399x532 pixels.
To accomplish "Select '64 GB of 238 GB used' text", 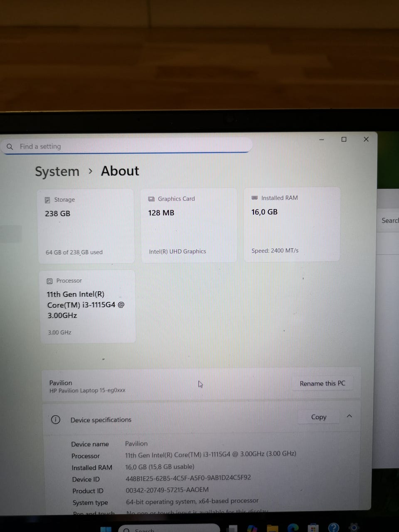I will tap(74, 252).
